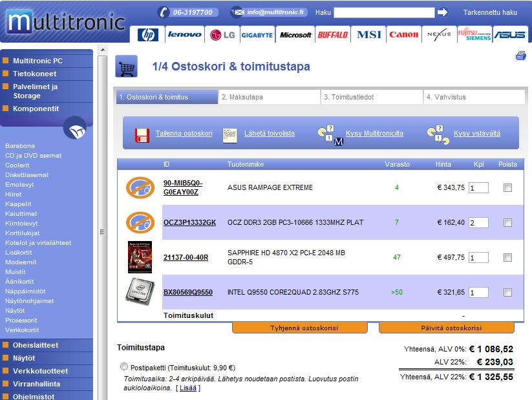Click the Kysy ystävältä question icon
This screenshot has width=532, height=400.
[x=438, y=134]
